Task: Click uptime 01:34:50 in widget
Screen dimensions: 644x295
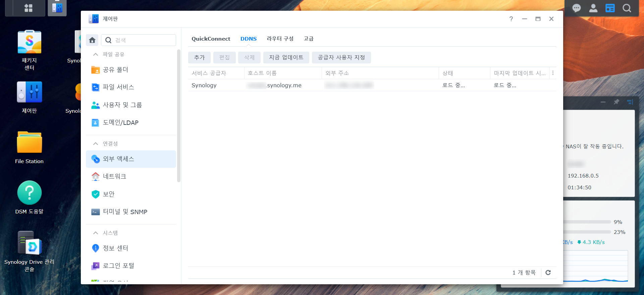Action: tap(579, 188)
